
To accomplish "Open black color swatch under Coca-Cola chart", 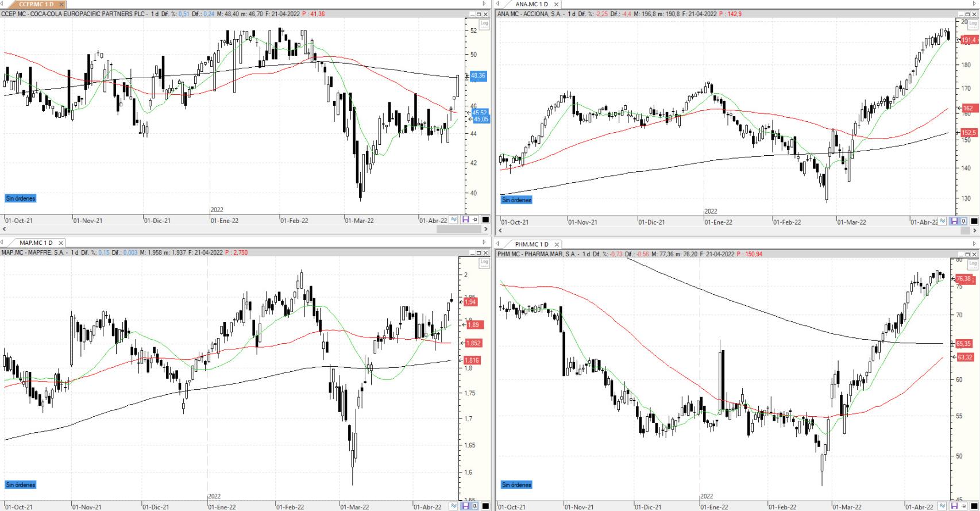I will [x=485, y=220].
